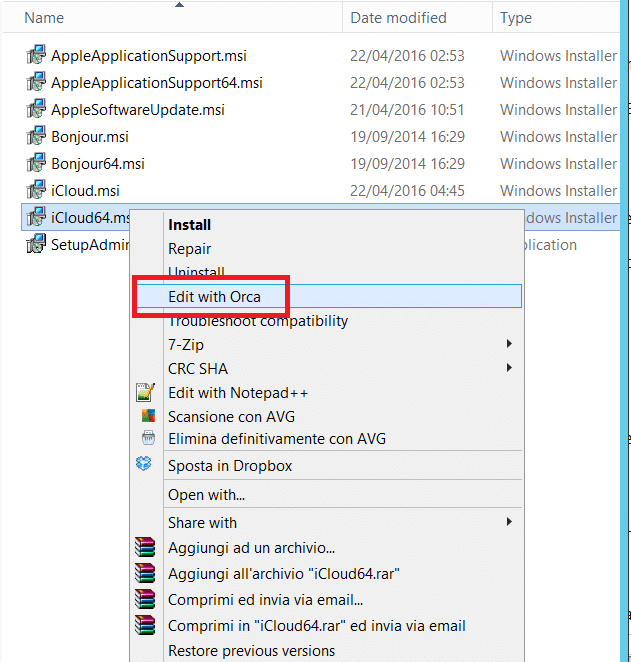Choose Repair from the context menu

coord(189,249)
